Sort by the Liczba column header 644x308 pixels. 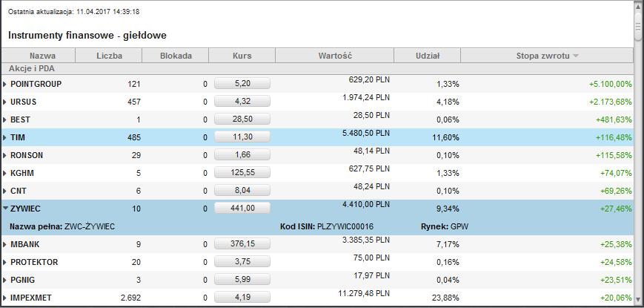tap(109, 56)
